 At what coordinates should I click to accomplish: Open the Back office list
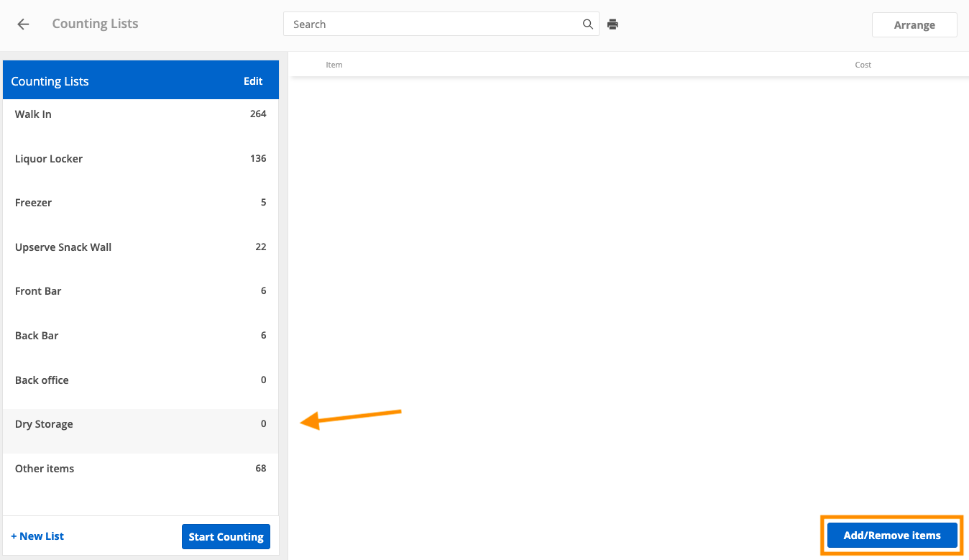pyautogui.click(x=140, y=380)
